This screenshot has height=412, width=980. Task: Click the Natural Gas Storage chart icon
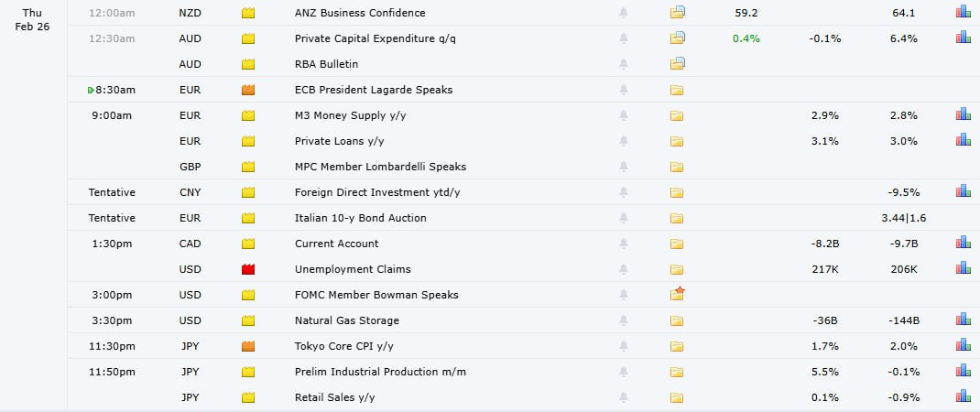(963, 320)
